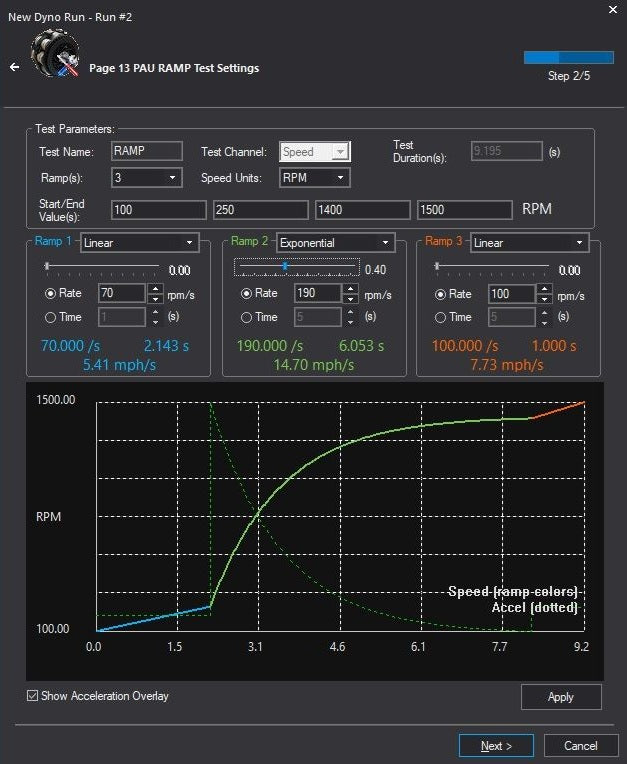
Task: Click the dyno wheel wizard icon
Action: [55, 54]
